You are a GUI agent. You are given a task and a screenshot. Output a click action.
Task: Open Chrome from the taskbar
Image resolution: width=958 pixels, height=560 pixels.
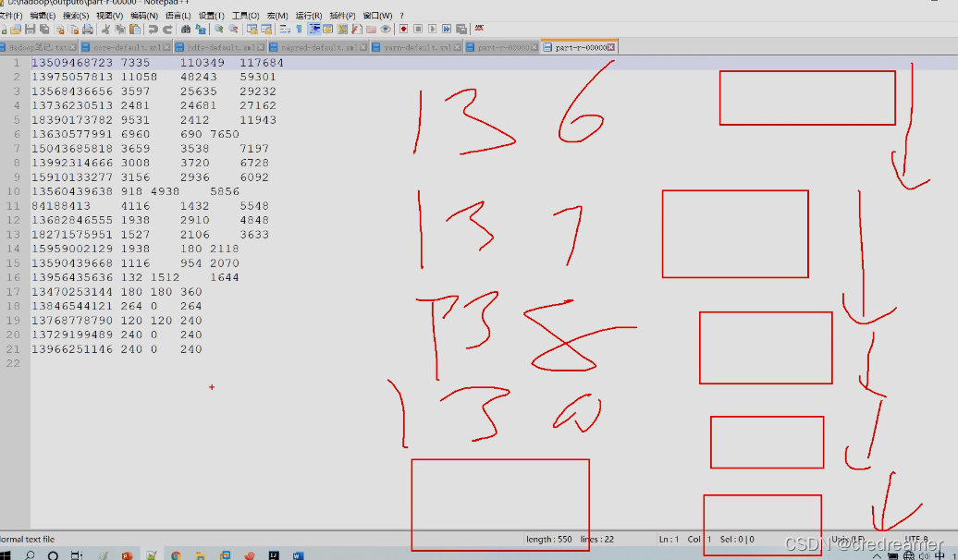click(176, 555)
